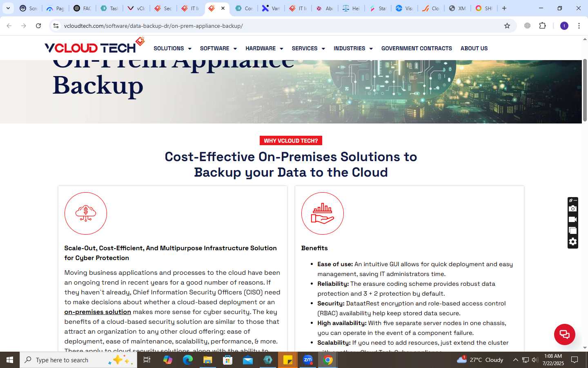Switch to the 'Hei' browser tab
The width and height of the screenshot is (588, 368).
coord(351,8)
